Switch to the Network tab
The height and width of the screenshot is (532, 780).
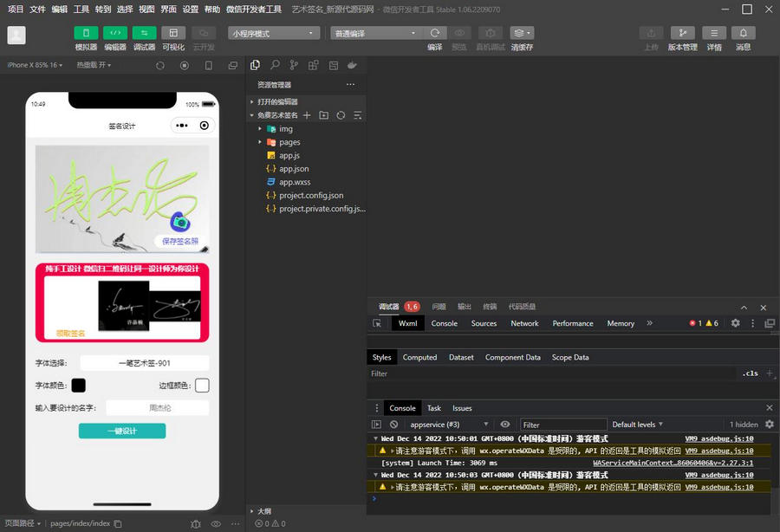click(x=524, y=323)
